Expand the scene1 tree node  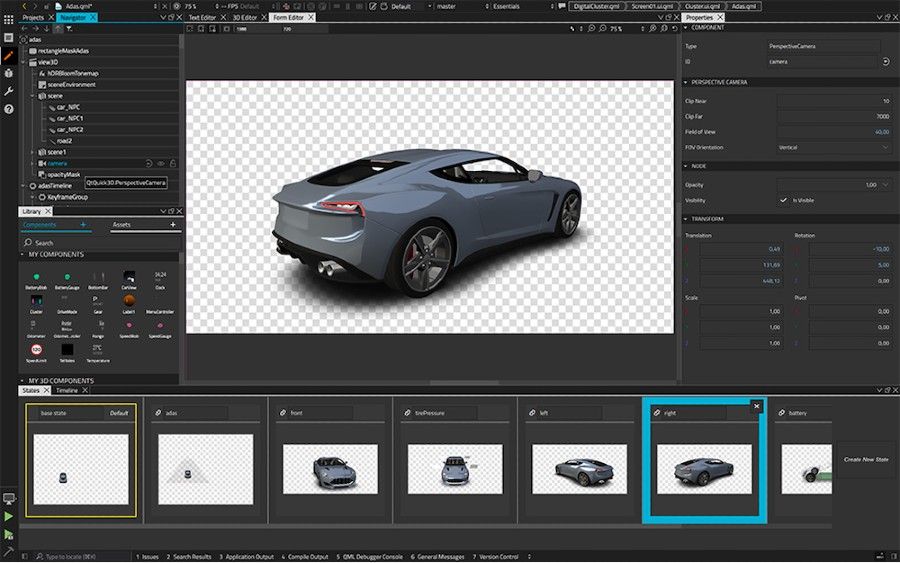tap(33, 152)
